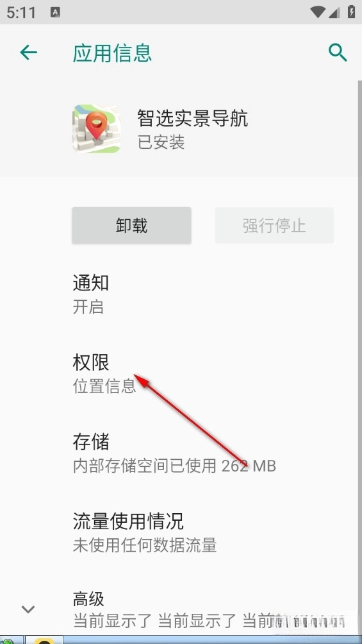The image size is (362, 644).
Task: Expand 高级 with the down chevron
Action: pos(28,609)
